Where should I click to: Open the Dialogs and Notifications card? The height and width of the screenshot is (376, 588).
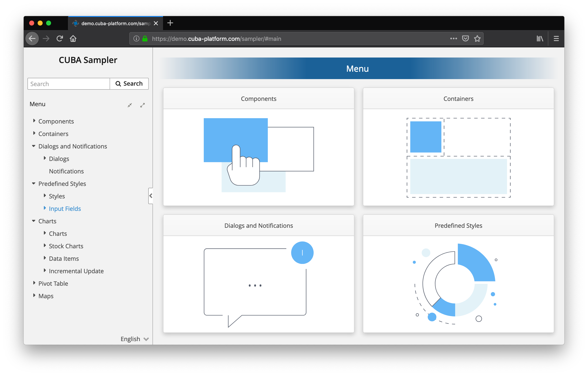tap(259, 274)
